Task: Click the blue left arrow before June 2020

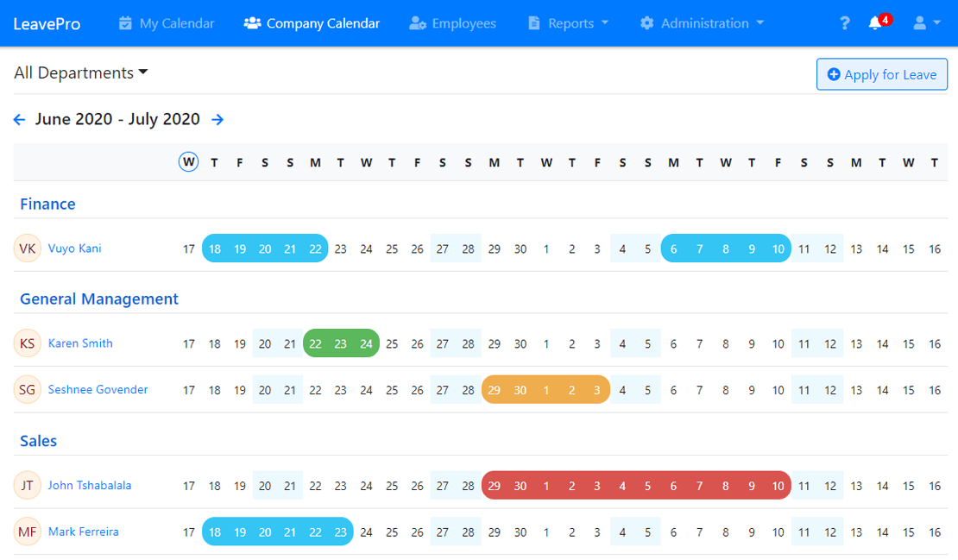Action: pos(19,119)
